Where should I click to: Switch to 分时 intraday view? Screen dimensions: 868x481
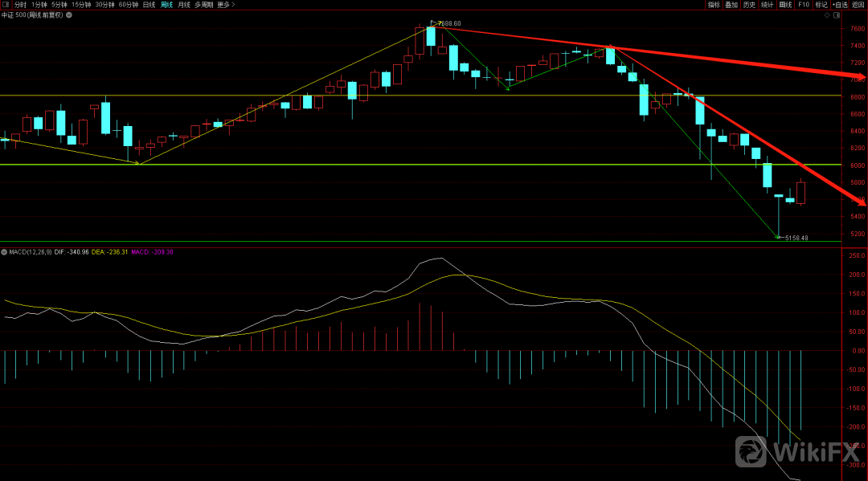tap(19, 5)
